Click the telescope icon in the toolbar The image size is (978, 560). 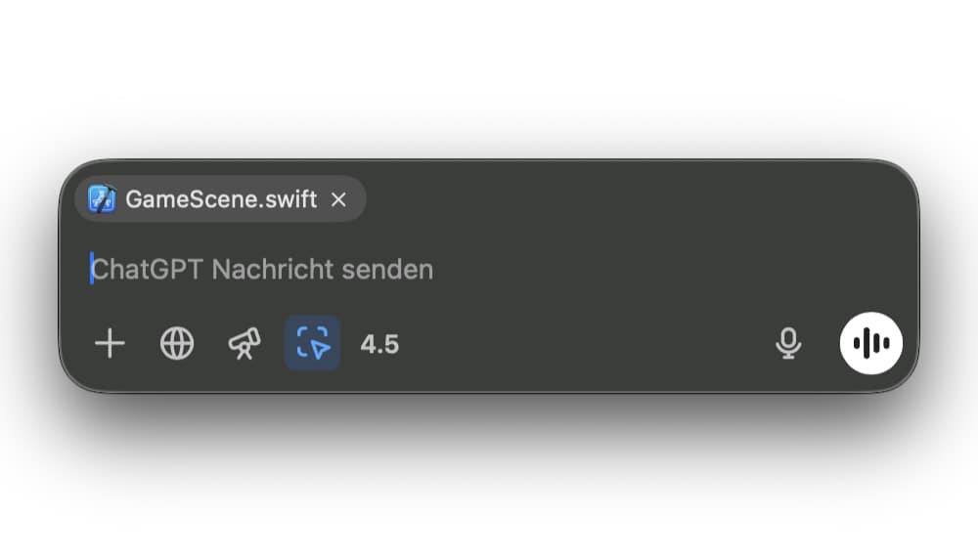coord(244,344)
